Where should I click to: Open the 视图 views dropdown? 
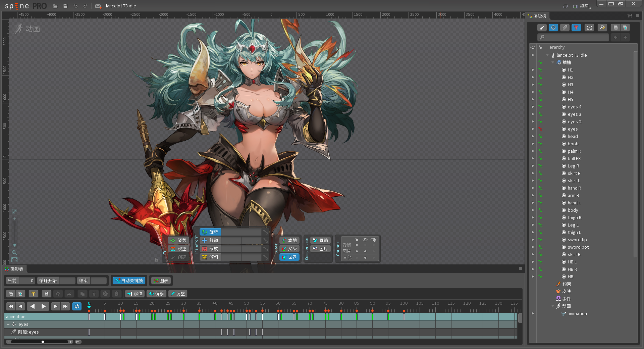click(x=582, y=6)
